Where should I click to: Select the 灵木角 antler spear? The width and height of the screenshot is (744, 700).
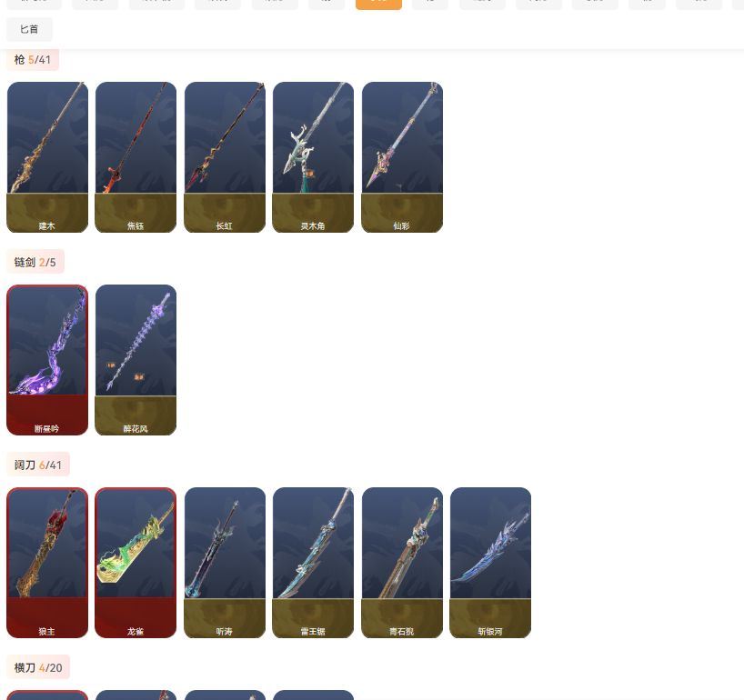click(x=313, y=157)
